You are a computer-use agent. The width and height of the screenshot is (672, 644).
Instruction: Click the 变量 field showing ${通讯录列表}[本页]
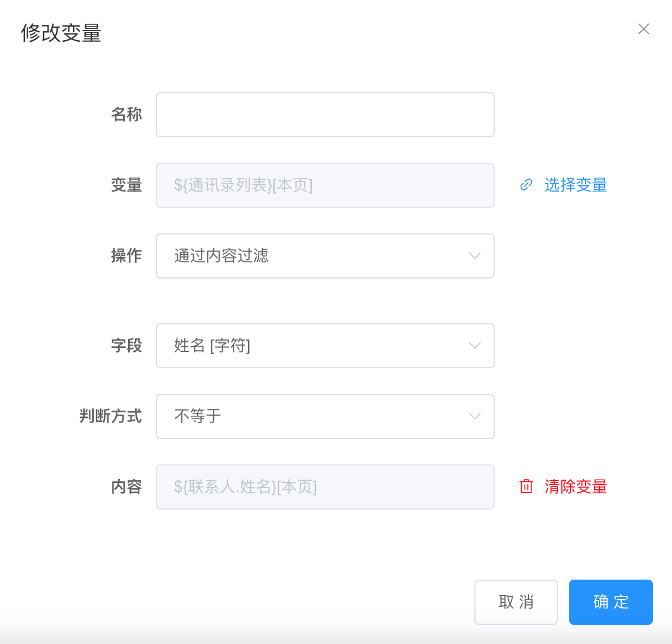(x=325, y=185)
